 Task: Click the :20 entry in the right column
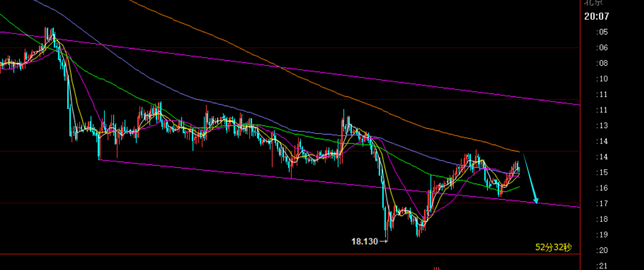coord(602,251)
